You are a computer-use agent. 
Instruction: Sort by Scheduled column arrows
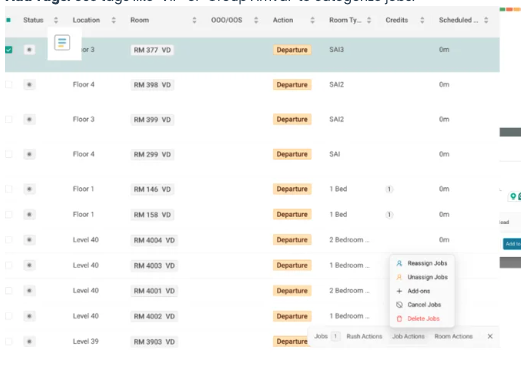(486, 20)
